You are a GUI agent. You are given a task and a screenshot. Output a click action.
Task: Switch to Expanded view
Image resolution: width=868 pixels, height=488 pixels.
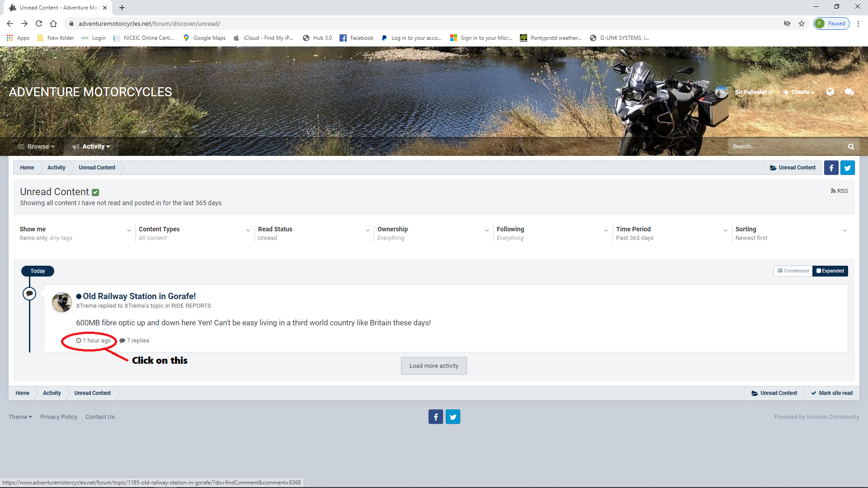[x=830, y=271]
